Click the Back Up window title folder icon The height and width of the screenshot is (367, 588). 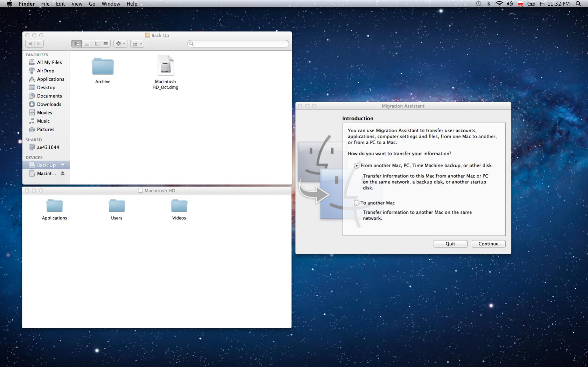(x=147, y=35)
